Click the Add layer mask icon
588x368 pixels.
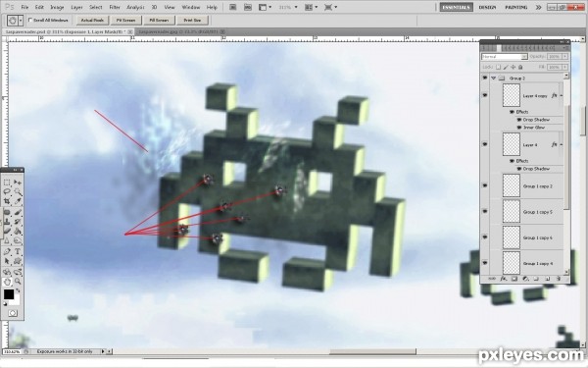click(x=514, y=279)
